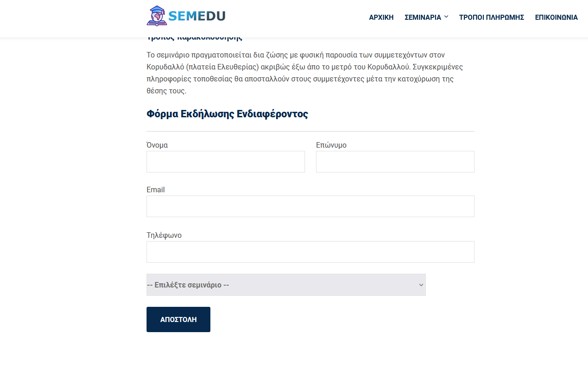This screenshot has height=368, width=588.
Task: Select the Email input box
Action: pyautogui.click(x=310, y=207)
